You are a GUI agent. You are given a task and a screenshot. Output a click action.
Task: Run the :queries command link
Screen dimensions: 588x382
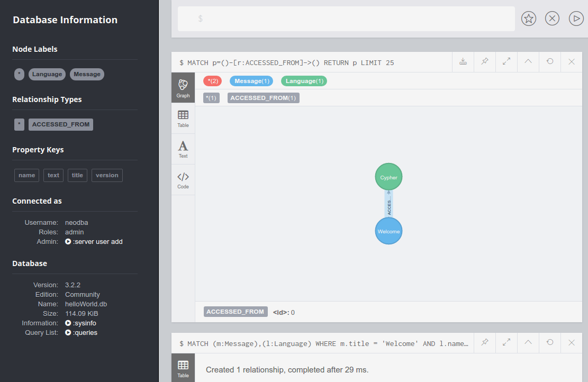click(81, 332)
